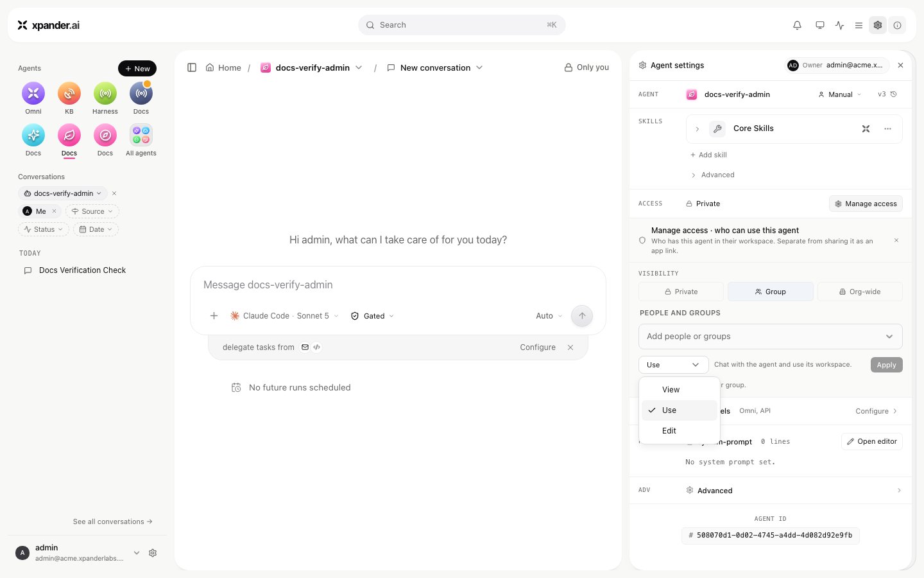The image size is (924, 578).
Task: Expand Advanced under skills
Action: click(x=713, y=175)
